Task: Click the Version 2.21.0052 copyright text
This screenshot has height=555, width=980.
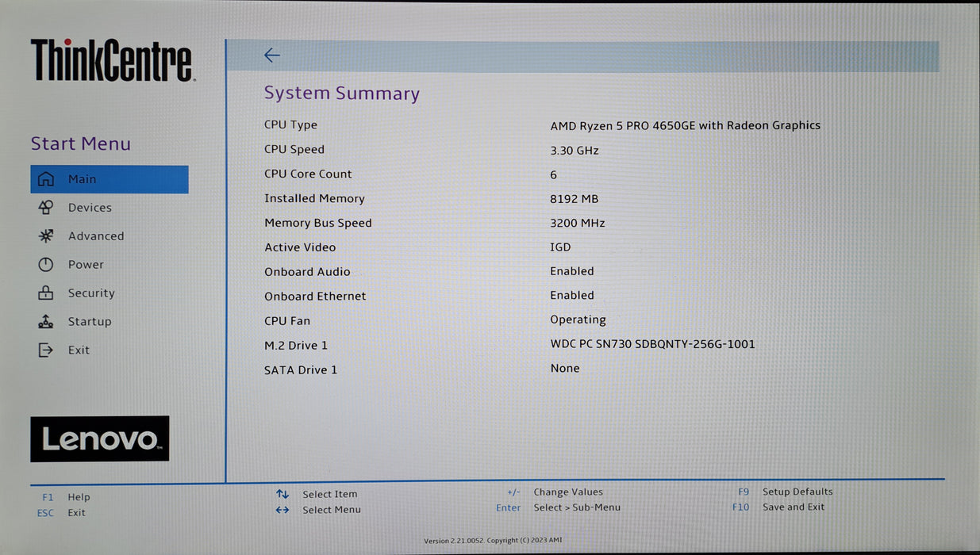Action: (x=493, y=541)
